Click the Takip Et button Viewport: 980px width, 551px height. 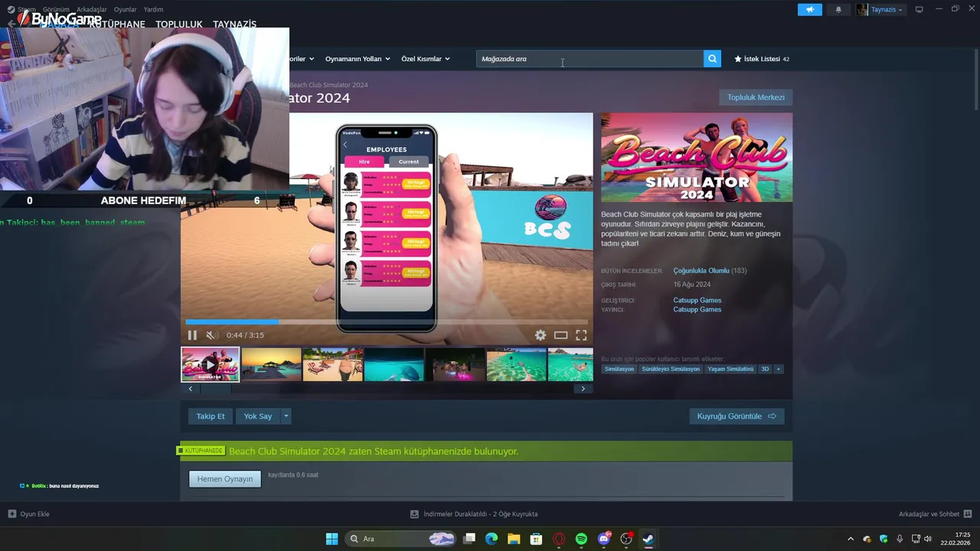click(211, 416)
